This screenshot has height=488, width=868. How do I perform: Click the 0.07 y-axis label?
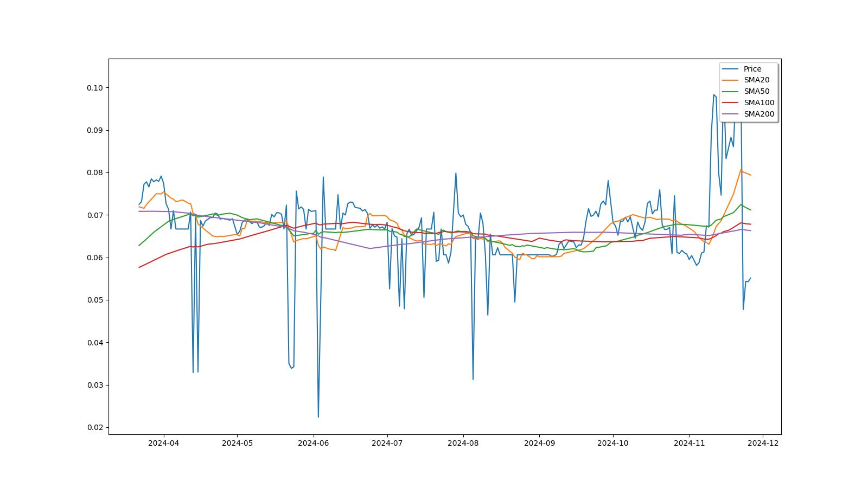point(95,215)
